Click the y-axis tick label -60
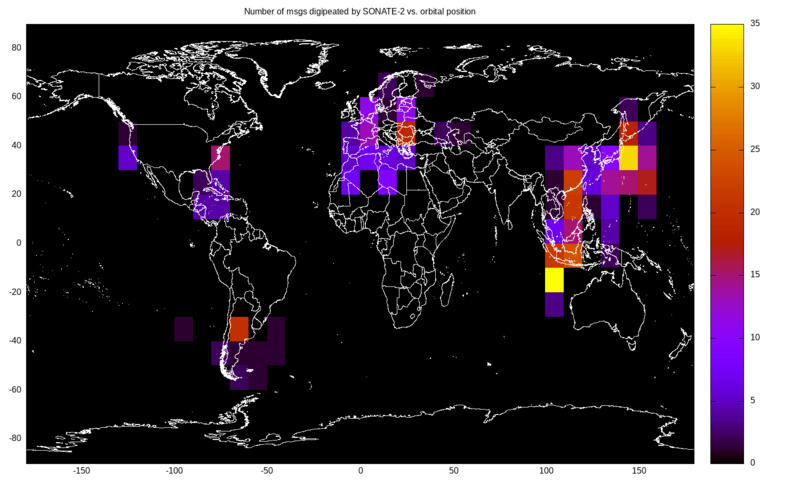 click(15, 389)
